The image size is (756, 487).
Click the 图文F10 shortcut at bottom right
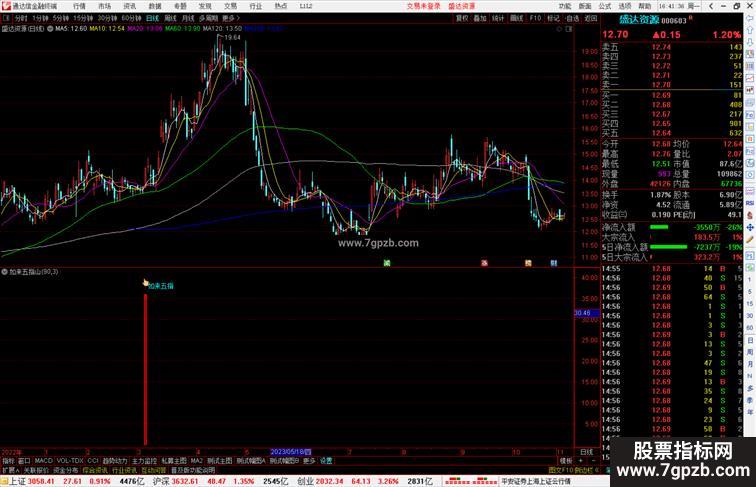(559, 470)
